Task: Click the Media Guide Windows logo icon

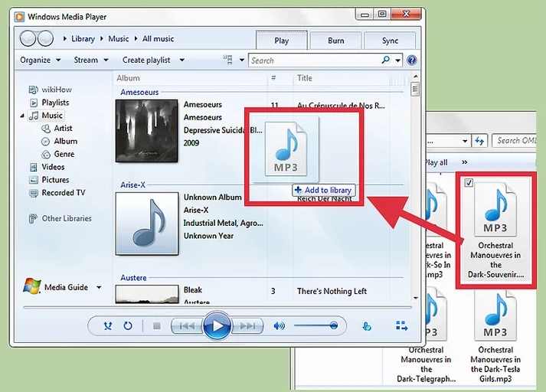Action: pos(32,286)
